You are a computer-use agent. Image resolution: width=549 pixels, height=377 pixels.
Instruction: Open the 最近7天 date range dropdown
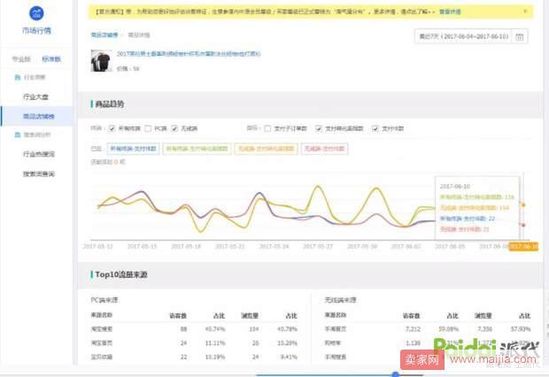point(464,36)
